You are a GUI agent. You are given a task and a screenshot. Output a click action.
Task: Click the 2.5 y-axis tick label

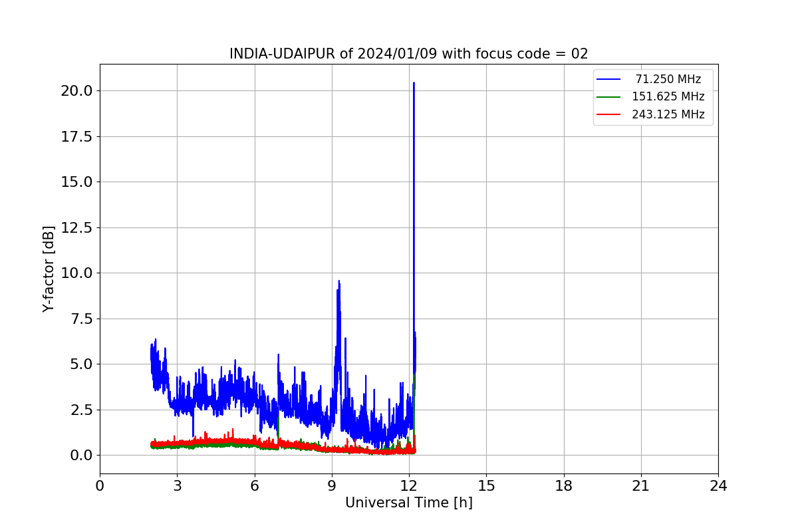80,410
